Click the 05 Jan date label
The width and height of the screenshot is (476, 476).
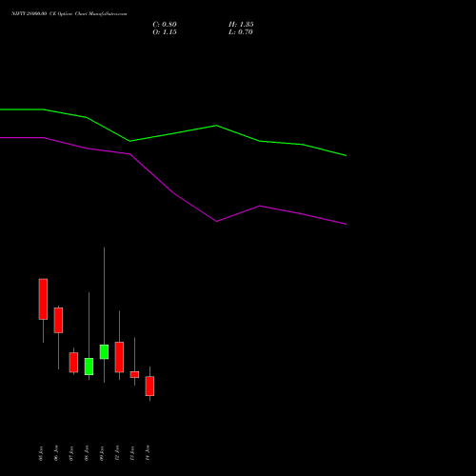[x=41, y=453]
